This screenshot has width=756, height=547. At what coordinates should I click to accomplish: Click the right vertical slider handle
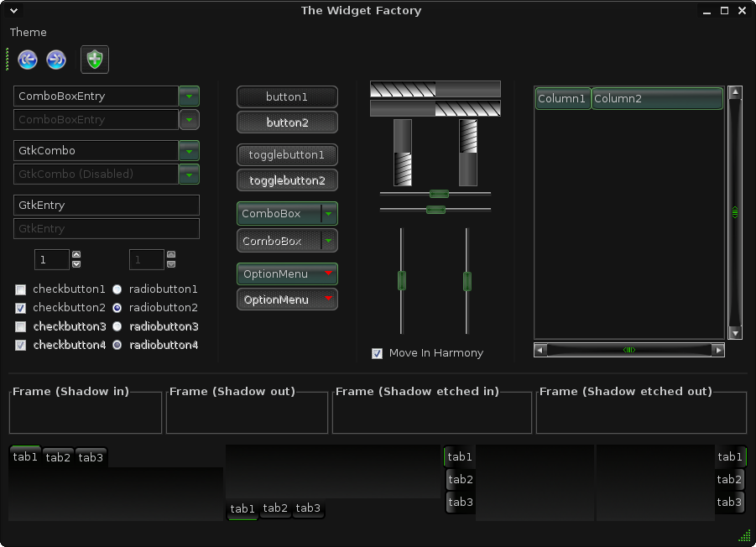tap(467, 281)
